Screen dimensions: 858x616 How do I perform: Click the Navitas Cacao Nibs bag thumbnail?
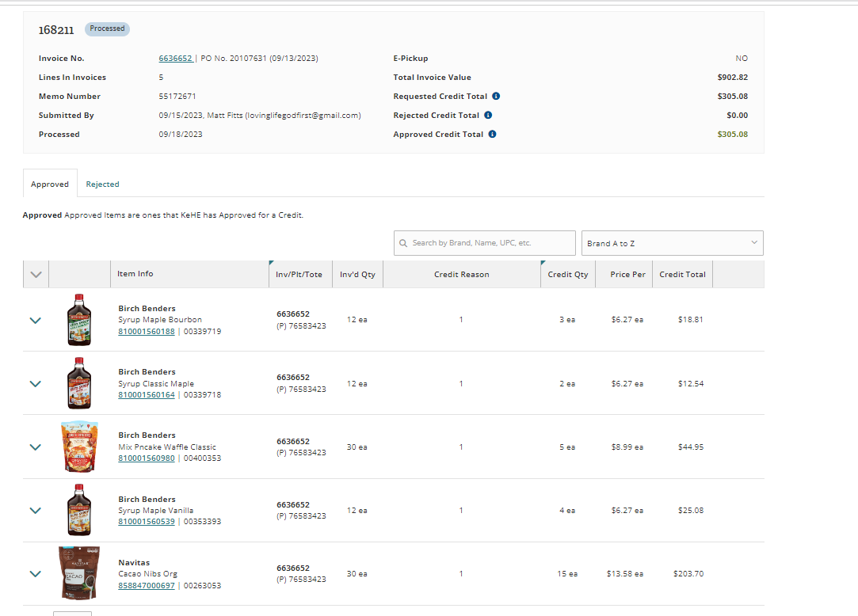click(x=79, y=572)
